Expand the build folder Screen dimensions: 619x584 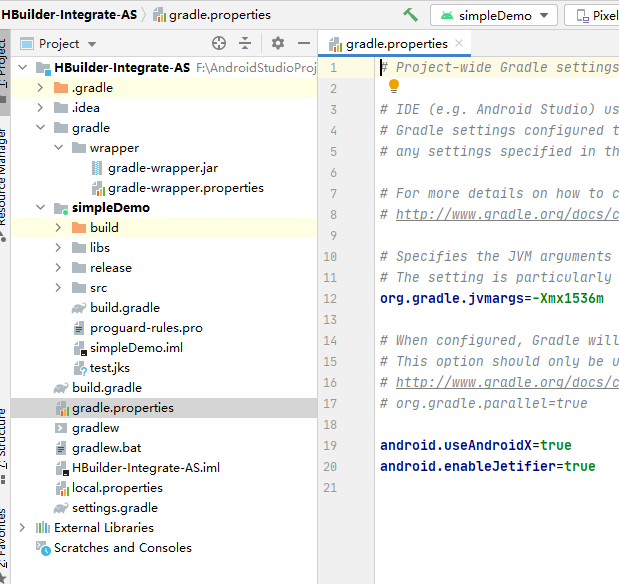coord(58,227)
